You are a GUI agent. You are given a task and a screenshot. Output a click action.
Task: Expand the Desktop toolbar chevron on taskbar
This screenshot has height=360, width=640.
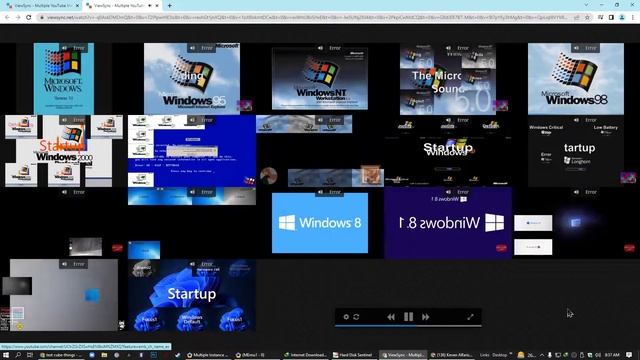click(x=511, y=354)
